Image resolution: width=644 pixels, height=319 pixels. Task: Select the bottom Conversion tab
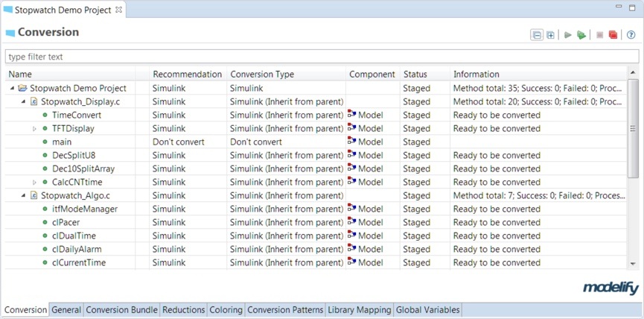coord(25,310)
